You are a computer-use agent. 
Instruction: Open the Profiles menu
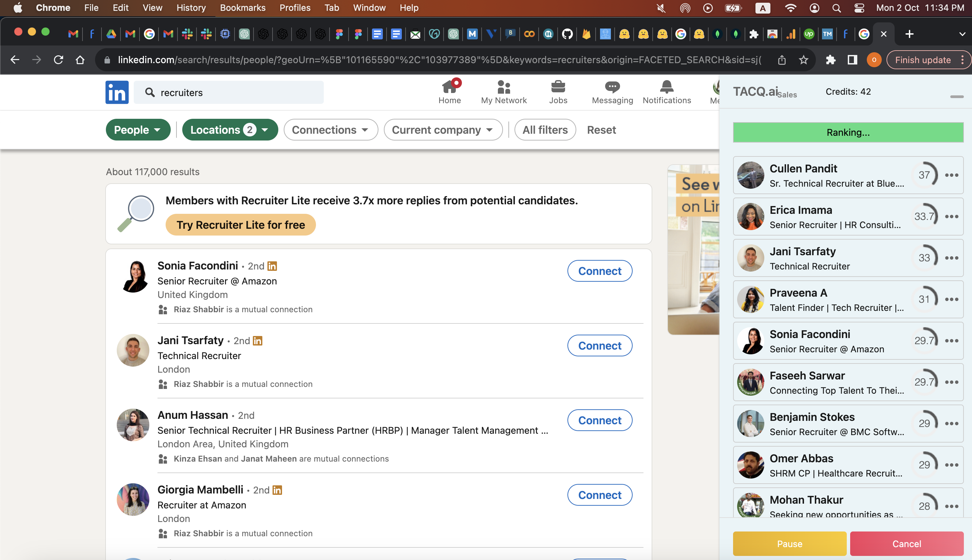click(x=295, y=8)
